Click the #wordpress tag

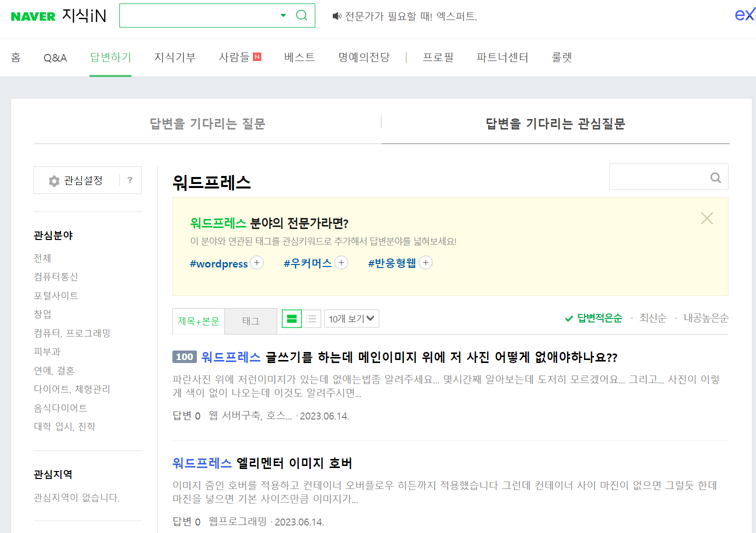[x=219, y=263]
